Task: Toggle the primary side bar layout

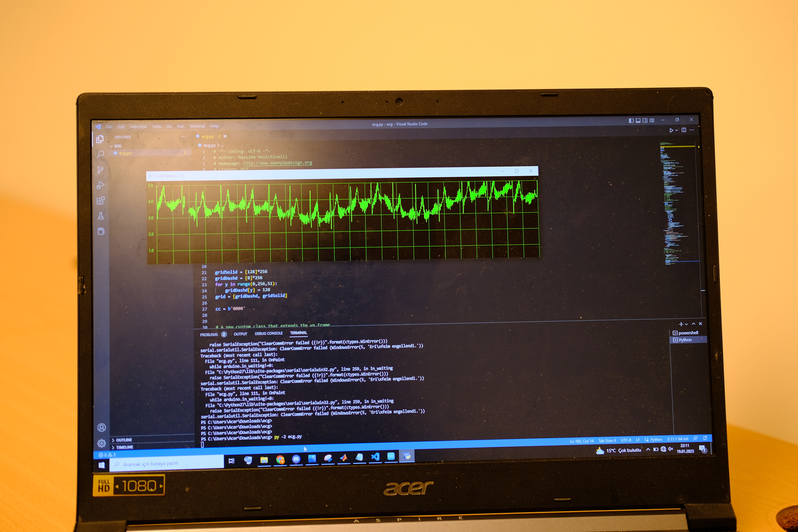Action: point(631,120)
